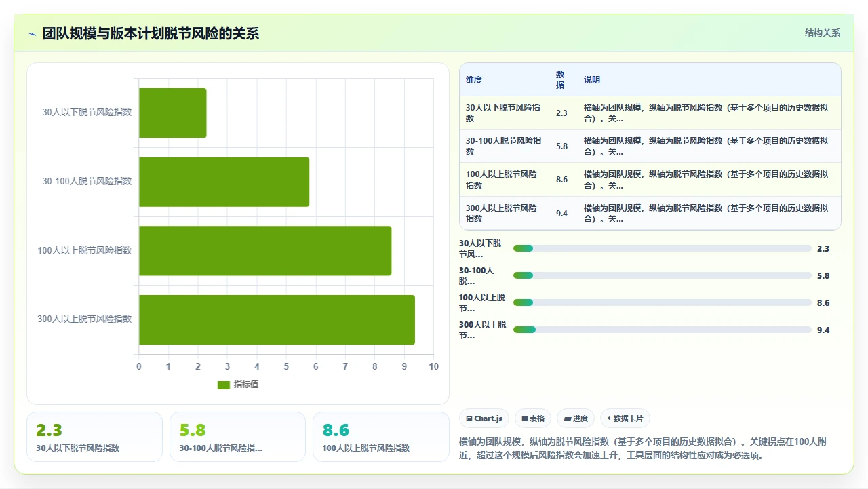Screen dimensions: 868x489
Task: Click the 维度 column header
Action: tap(474, 80)
